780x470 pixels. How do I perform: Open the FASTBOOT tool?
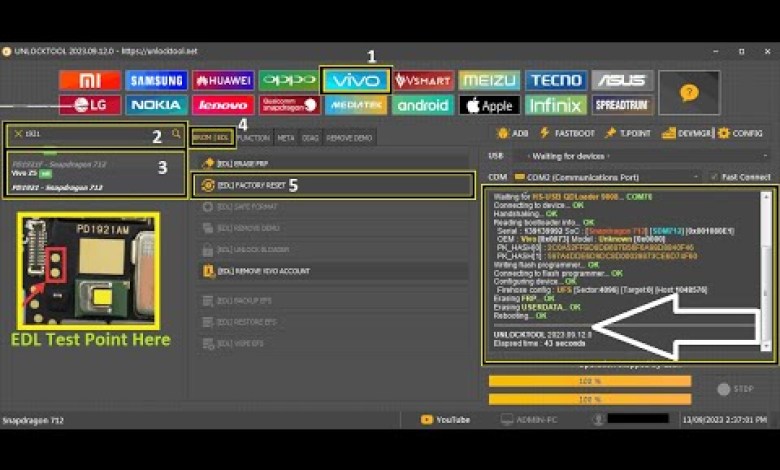pos(568,133)
